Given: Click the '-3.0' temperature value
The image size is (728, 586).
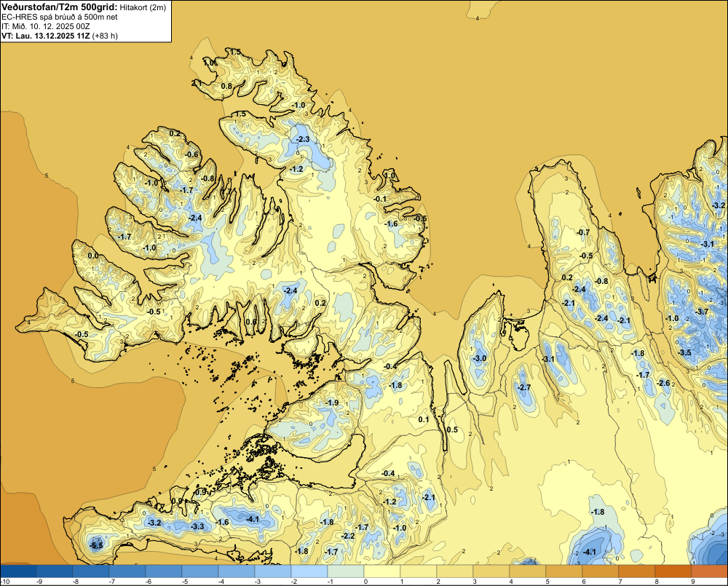Looking at the screenshot, I should (x=480, y=358).
